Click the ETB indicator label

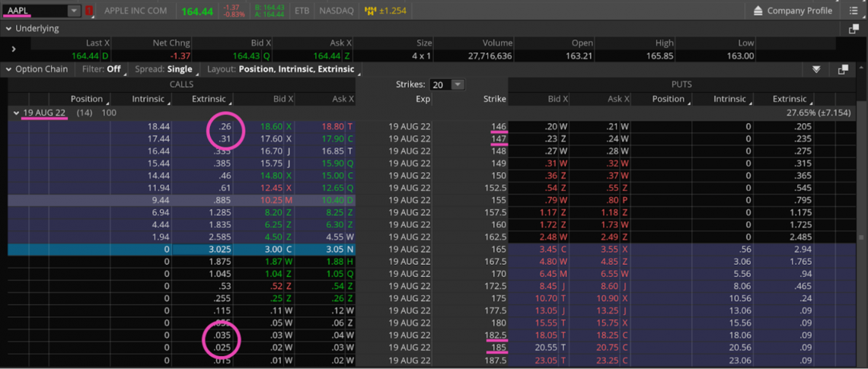point(302,11)
